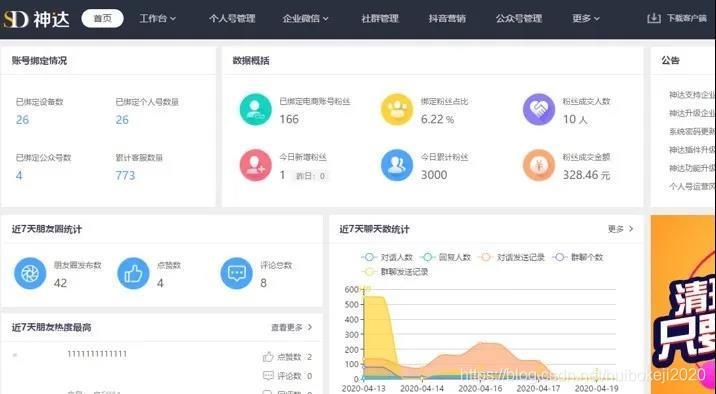Open the announcement starting 神达插件升级
This screenshot has width=716, height=394.
click(692, 150)
